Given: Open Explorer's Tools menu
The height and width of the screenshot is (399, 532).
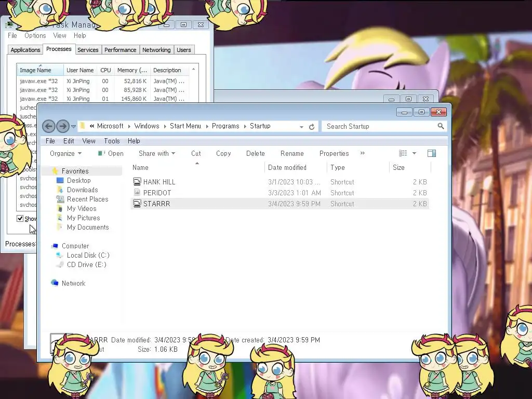Looking at the screenshot, I should tap(112, 141).
